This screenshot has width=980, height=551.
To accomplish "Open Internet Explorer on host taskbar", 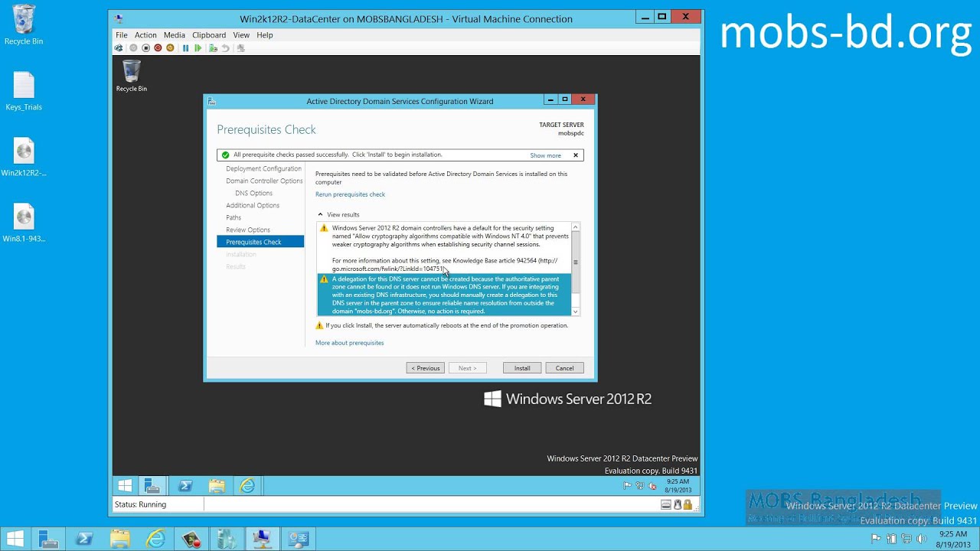I will tap(155, 539).
